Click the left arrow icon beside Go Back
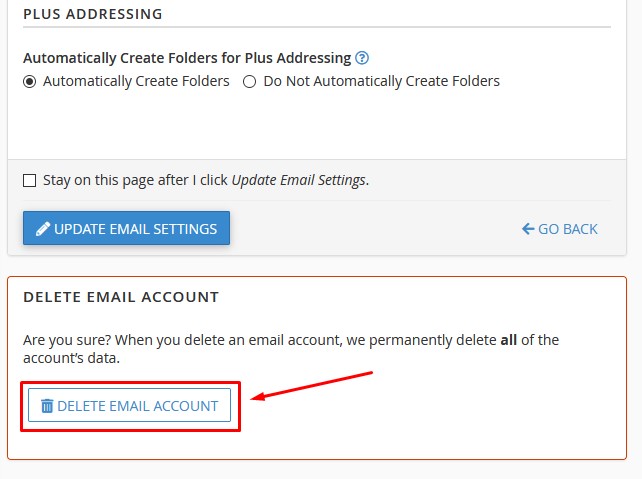The height and width of the screenshot is (479, 642). point(528,229)
